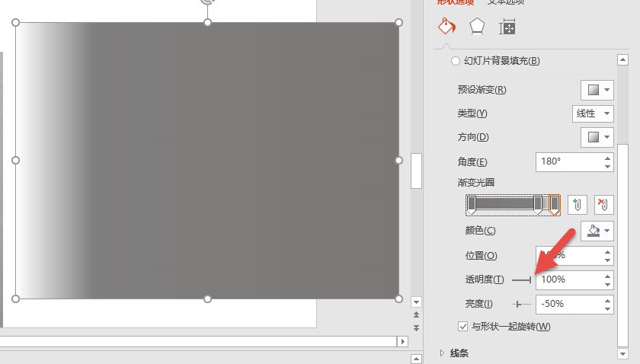Image resolution: width=640 pixels, height=364 pixels.
Task: Click the 角度 field showing 180°
Action: pos(568,161)
